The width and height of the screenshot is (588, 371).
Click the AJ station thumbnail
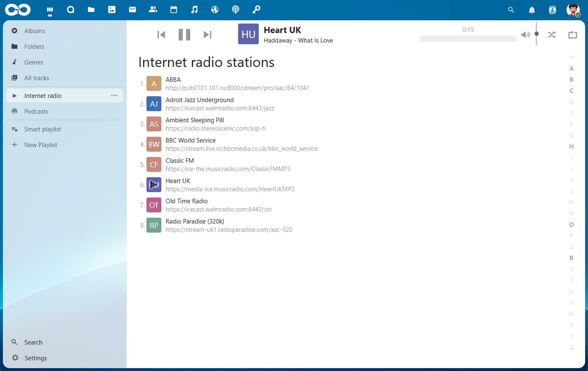(154, 104)
